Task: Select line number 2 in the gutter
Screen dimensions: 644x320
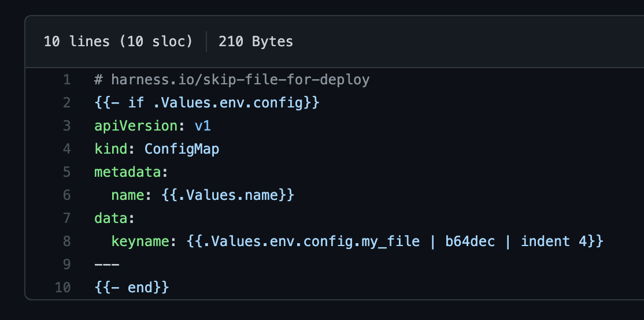Action: (66, 103)
